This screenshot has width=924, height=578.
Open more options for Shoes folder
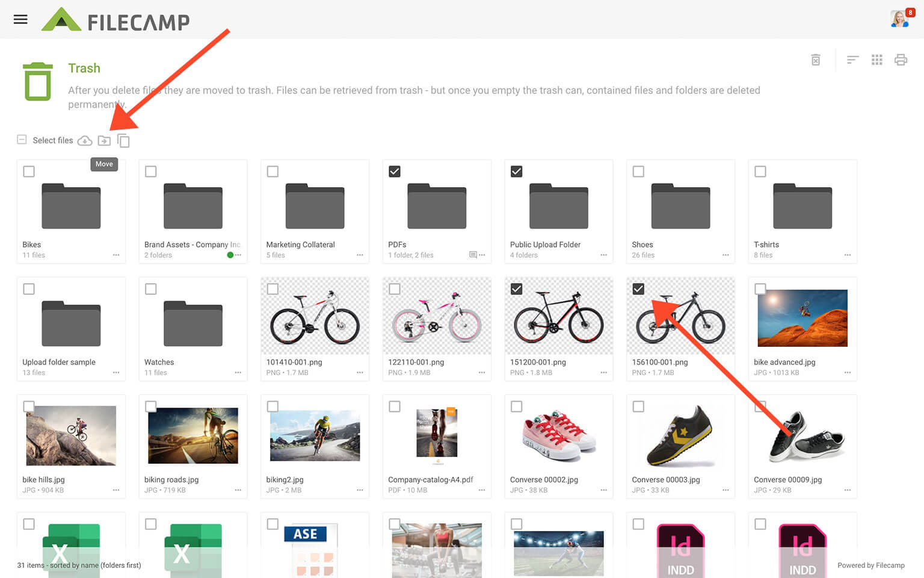[725, 255]
